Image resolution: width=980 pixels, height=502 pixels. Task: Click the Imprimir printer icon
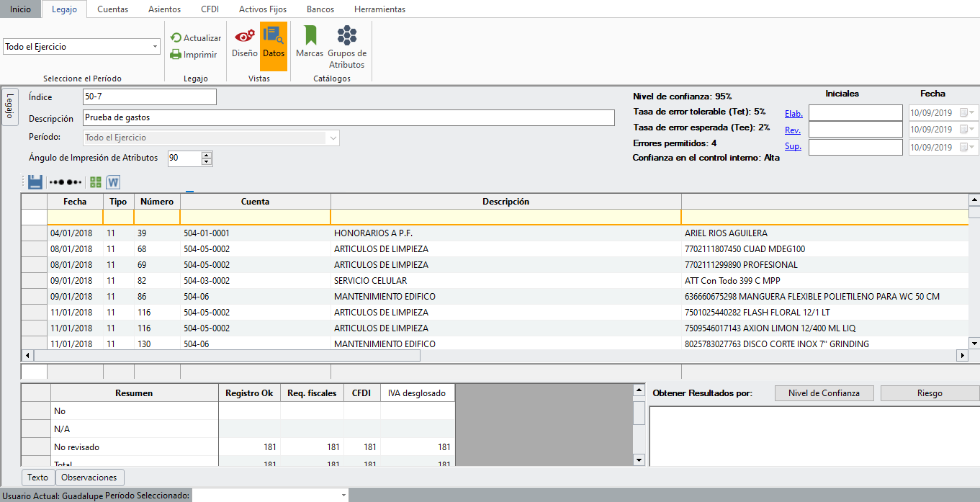(x=176, y=54)
